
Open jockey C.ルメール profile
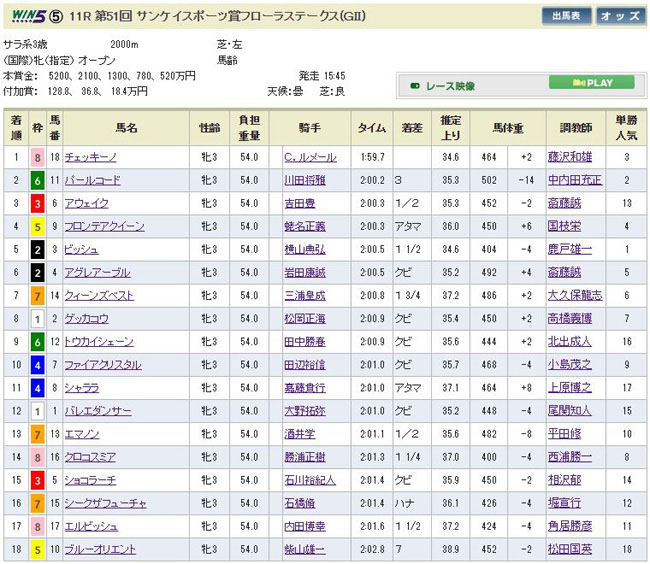[310, 157]
